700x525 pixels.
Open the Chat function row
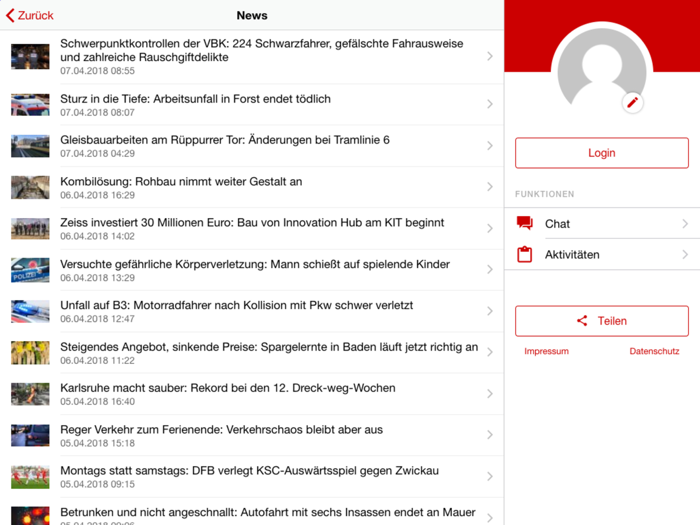point(602,223)
